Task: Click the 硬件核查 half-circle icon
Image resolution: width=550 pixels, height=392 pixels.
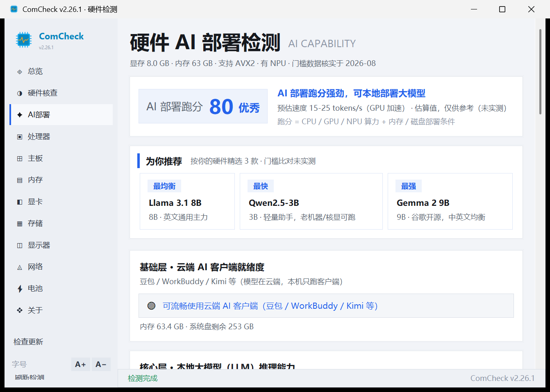Action: (x=20, y=93)
